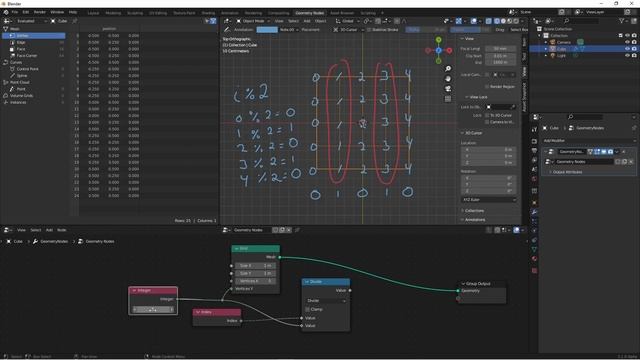
Task: Click the Integer node value field
Action: click(153, 310)
